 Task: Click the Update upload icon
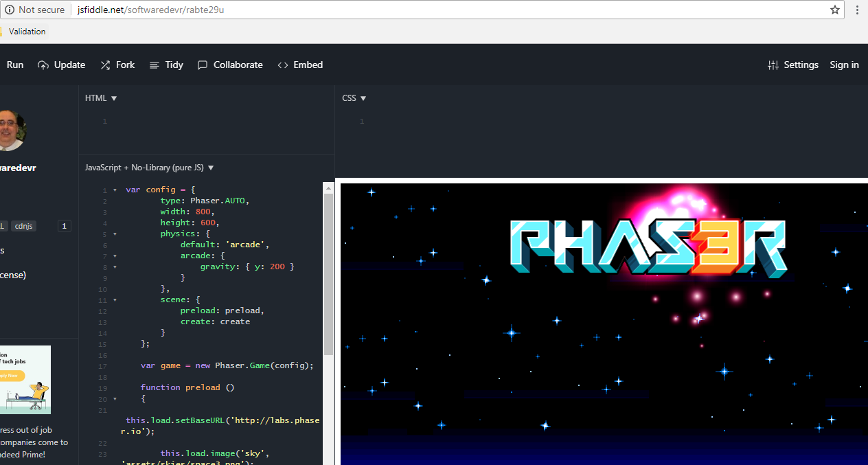[x=43, y=65]
